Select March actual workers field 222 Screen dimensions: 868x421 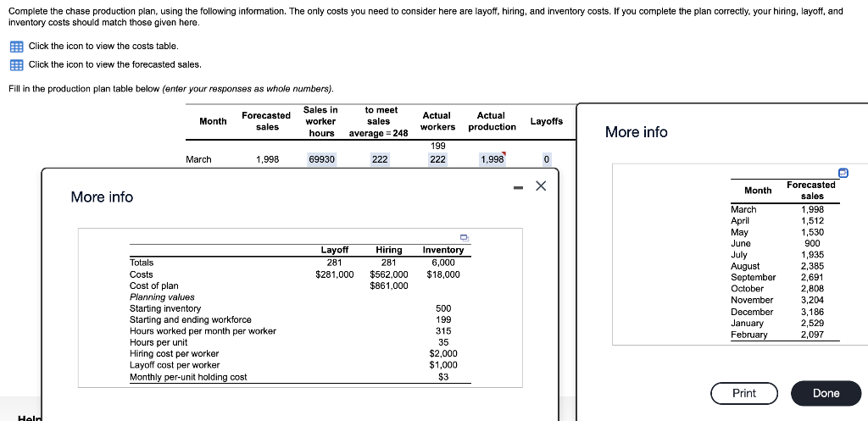tap(438, 159)
